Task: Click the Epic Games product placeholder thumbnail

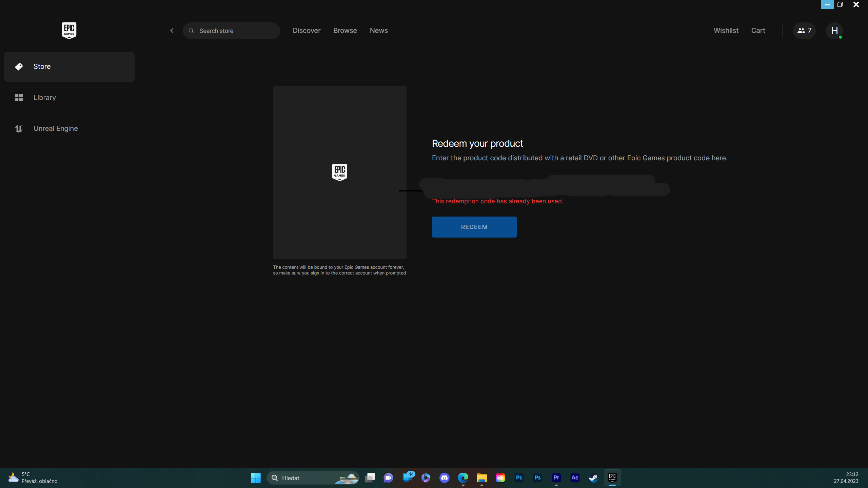Action: [339, 172]
